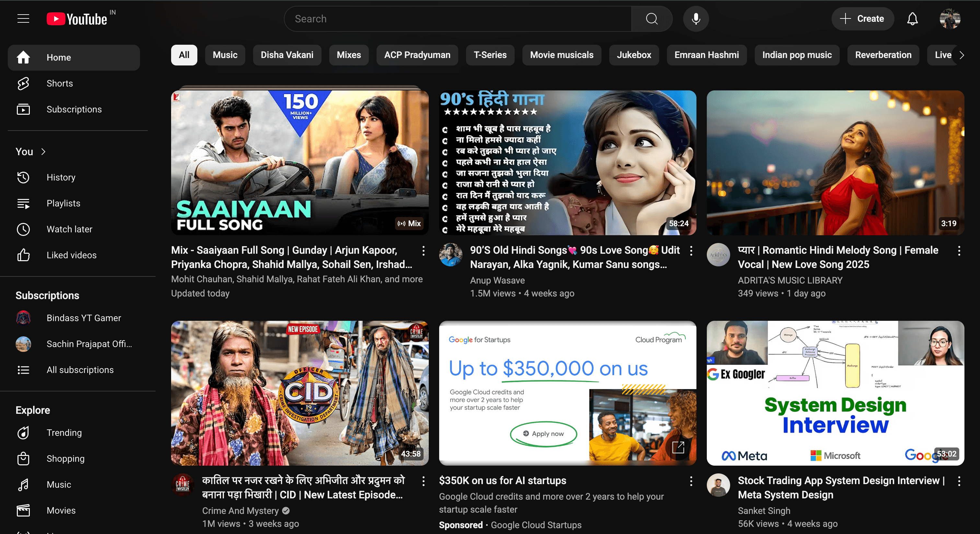Screen dimensions: 980x534
Task: Open your watch History
Action: click(61, 177)
